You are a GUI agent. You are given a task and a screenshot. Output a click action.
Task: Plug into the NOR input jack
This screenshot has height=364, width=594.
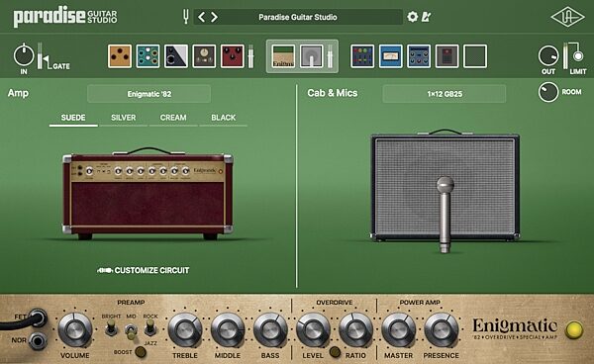pos(38,341)
